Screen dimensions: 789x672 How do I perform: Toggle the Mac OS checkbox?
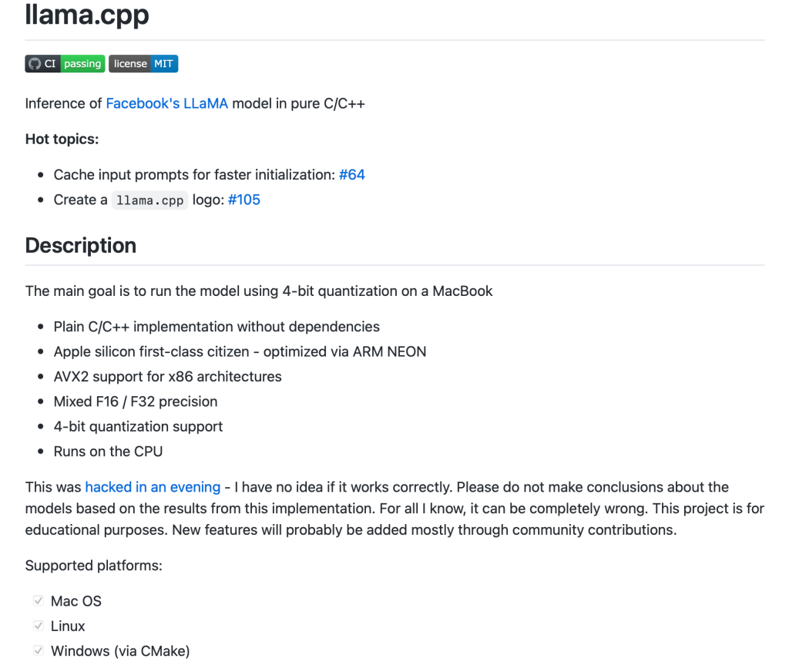(x=38, y=601)
